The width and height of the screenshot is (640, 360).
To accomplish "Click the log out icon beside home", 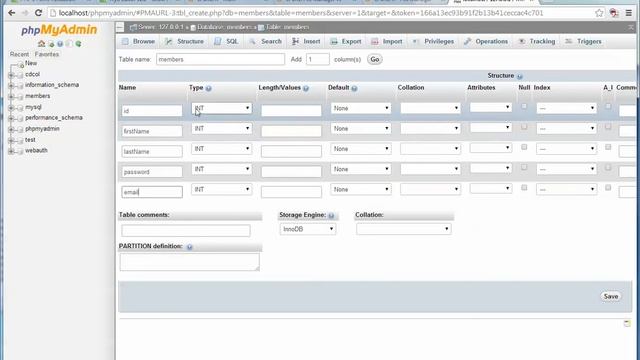I will coord(51,44).
